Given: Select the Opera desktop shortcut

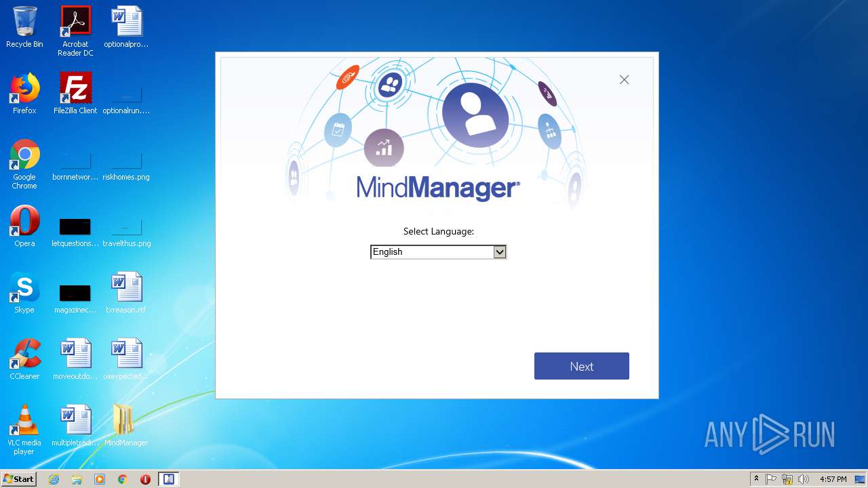Looking at the screenshot, I should tap(24, 226).
